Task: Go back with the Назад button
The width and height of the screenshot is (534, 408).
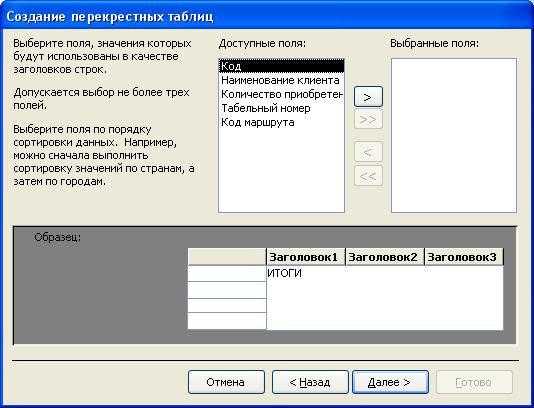Action: point(310,382)
